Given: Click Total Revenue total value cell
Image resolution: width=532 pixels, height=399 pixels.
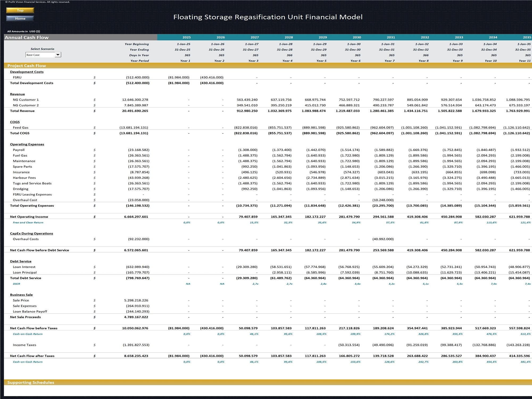Looking at the screenshot, I should [x=135, y=111].
